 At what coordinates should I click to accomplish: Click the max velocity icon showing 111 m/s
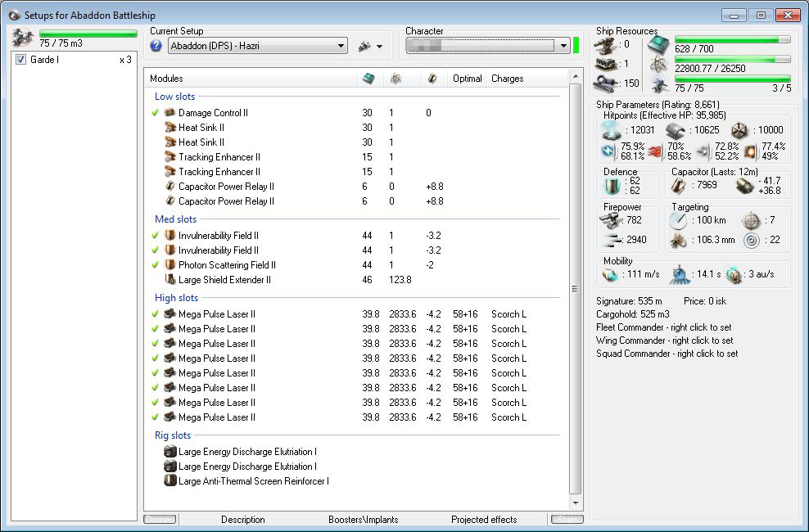(610, 275)
